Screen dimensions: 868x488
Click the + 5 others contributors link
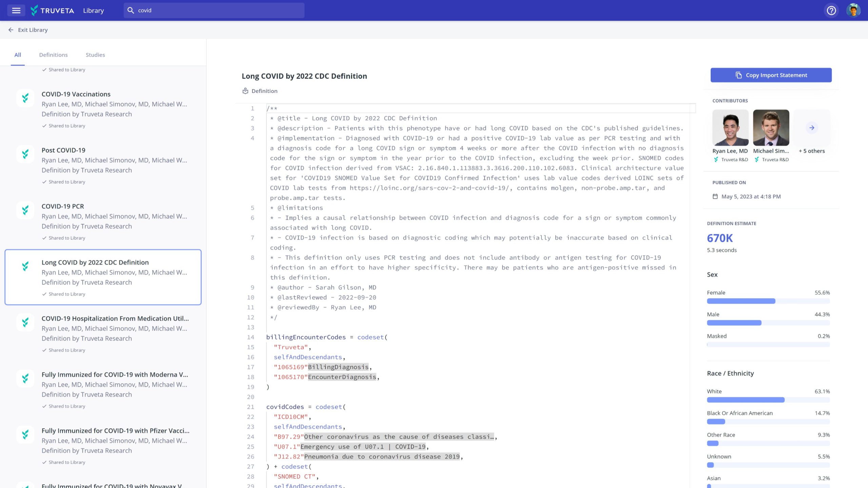(x=812, y=151)
